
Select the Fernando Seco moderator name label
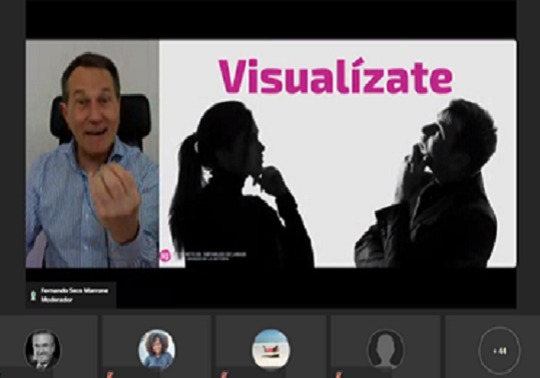tap(74, 295)
